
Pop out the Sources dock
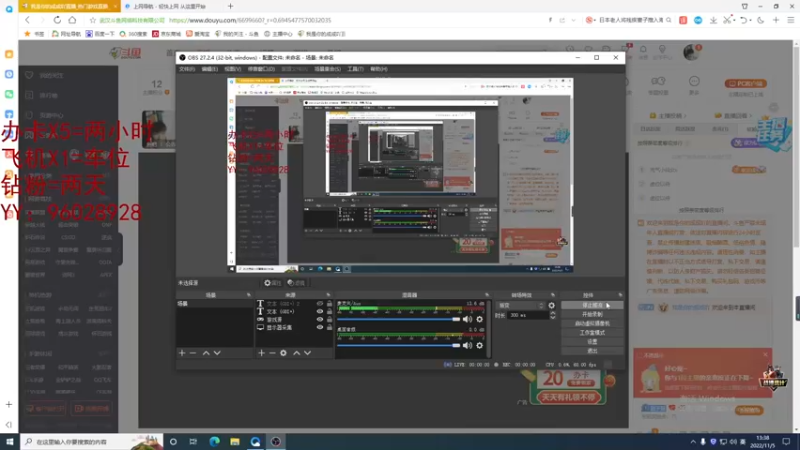click(x=328, y=295)
